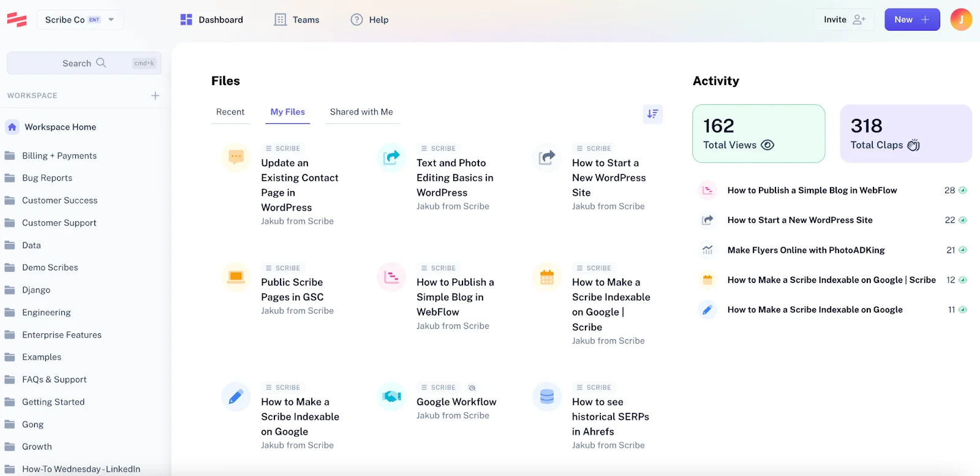The image size is (980, 476).
Task: Click the gray share icon for How to Start a New WordPress Site
Action: pyautogui.click(x=547, y=157)
